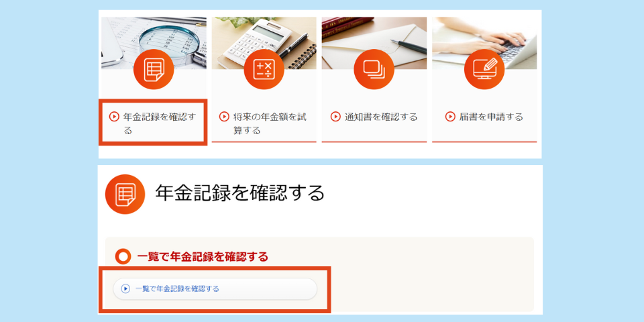Click blue arrow icon inside 一覧で年金記録 button
The image size is (644, 322).
click(x=125, y=288)
